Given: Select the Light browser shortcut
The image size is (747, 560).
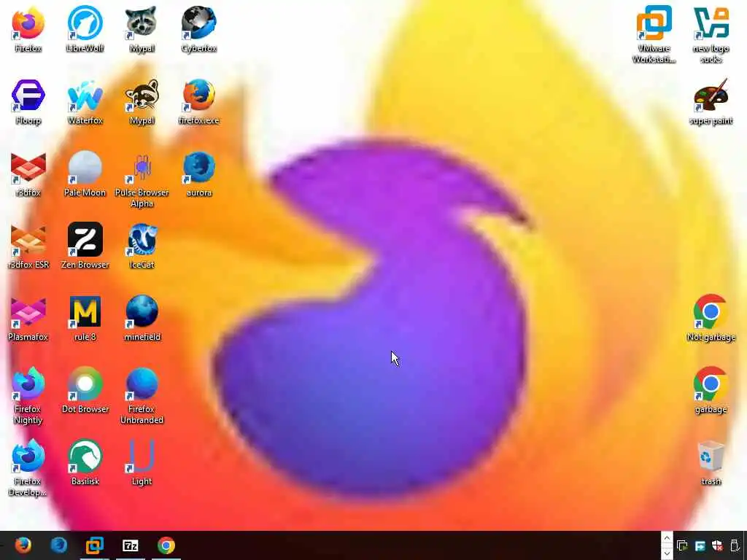Looking at the screenshot, I should [x=142, y=463].
